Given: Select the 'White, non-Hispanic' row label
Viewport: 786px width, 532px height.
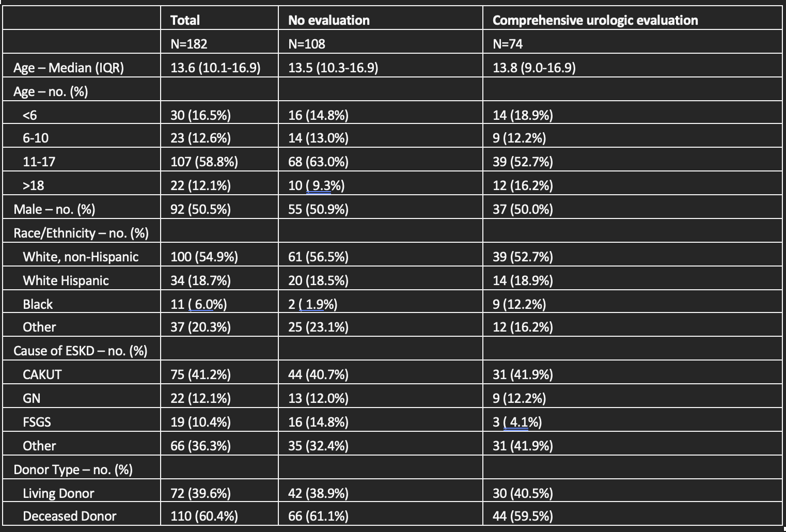Looking at the screenshot, I should (x=81, y=257).
